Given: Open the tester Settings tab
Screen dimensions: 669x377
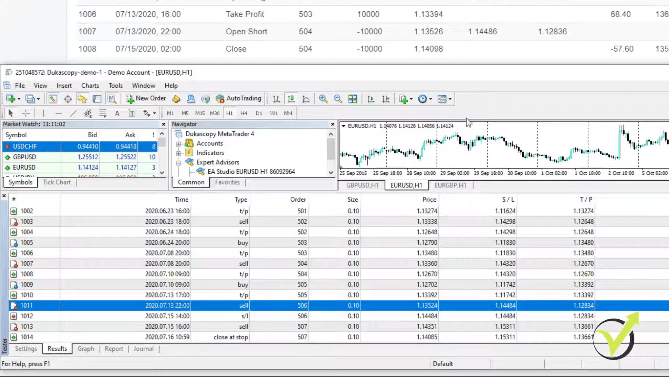Looking at the screenshot, I should tap(26, 348).
